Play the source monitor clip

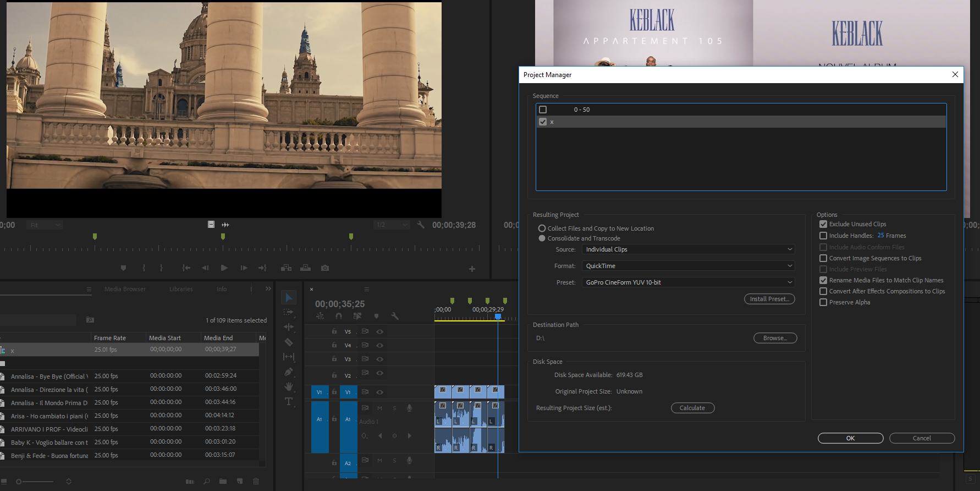pyautogui.click(x=224, y=268)
